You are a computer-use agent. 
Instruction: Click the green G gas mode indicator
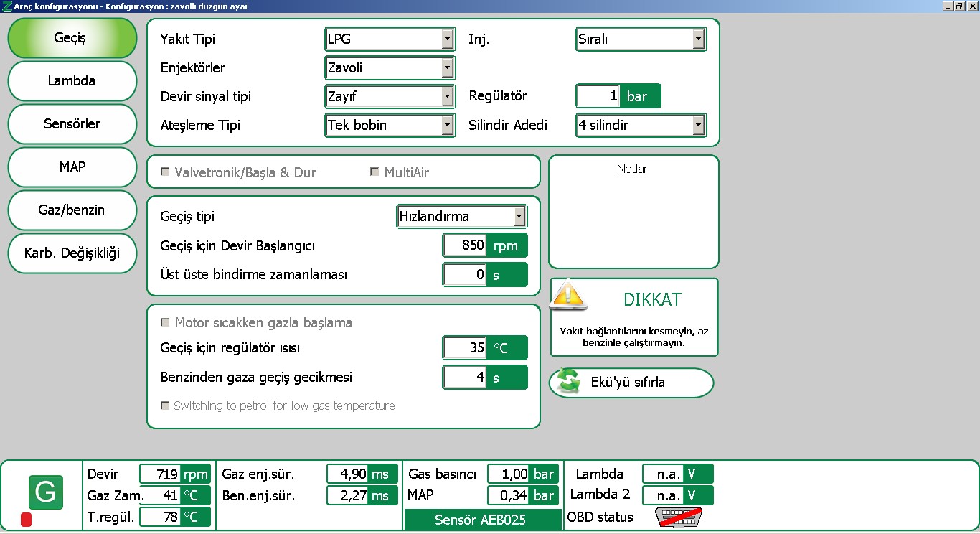(x=45, y=492)
